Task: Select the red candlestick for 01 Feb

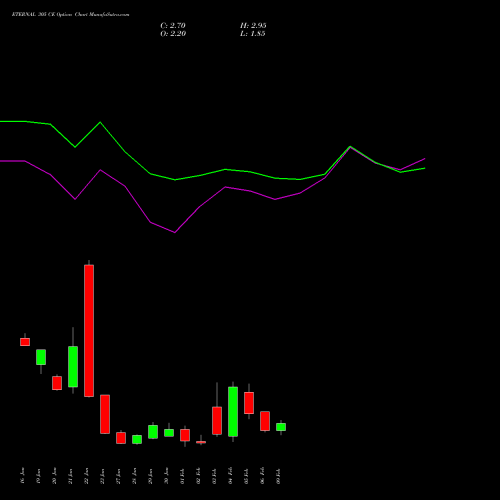Action: 185,435
